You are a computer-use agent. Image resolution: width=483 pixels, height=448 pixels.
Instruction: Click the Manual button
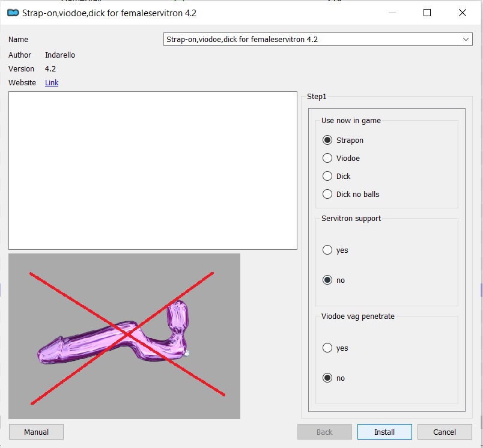[37, 432]
